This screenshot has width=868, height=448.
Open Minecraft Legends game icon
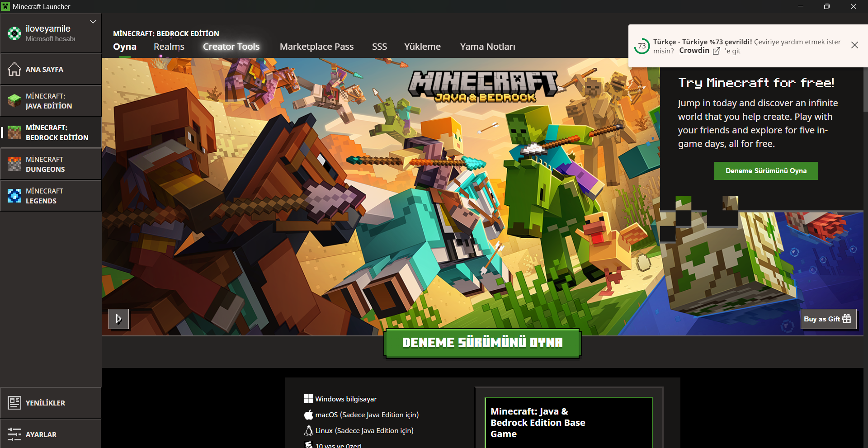14,196
